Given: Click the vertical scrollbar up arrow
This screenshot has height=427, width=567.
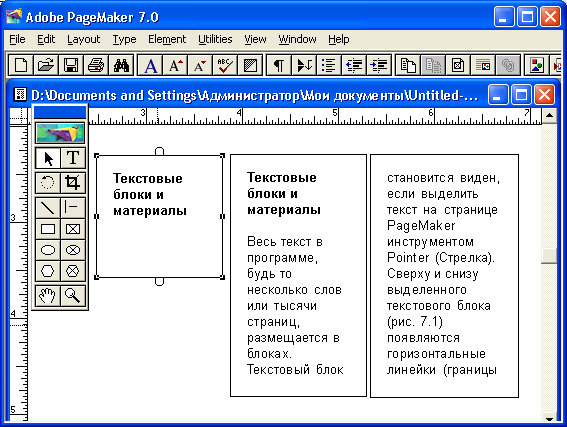Looking at the screenshot, I should (549, 116).
